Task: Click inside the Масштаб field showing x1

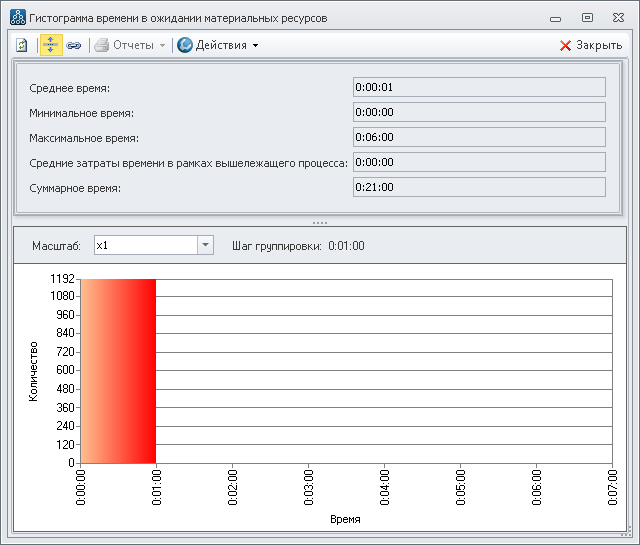Action: [x=144, y=245]
